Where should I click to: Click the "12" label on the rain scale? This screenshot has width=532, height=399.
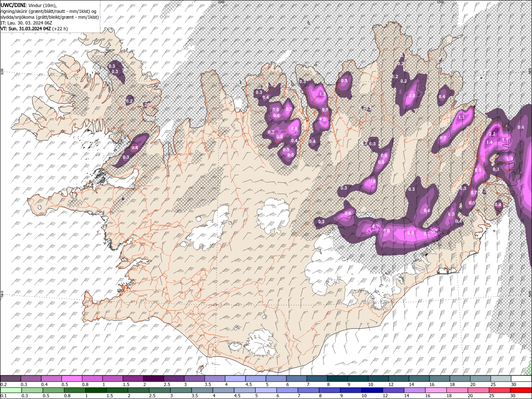385,396
